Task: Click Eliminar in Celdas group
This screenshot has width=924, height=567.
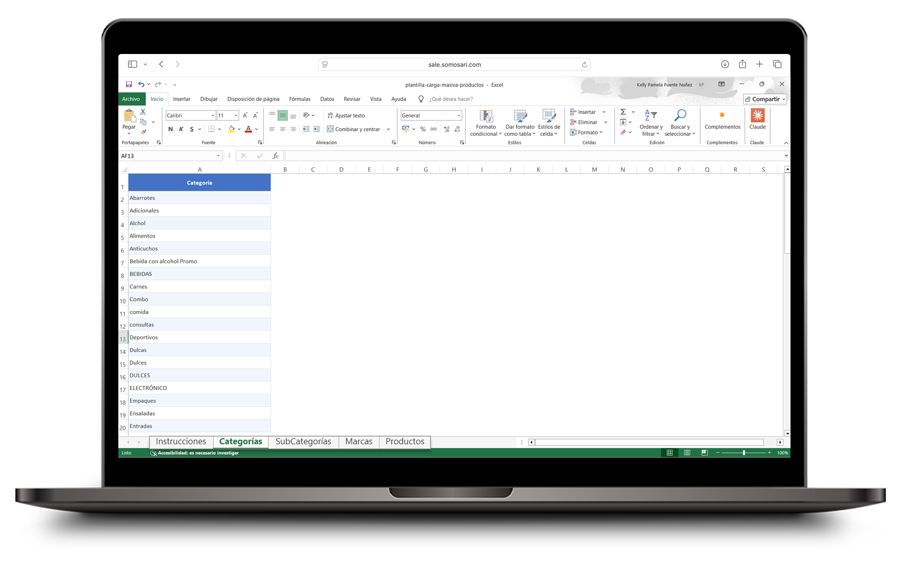Action: (x=584, y=122)
